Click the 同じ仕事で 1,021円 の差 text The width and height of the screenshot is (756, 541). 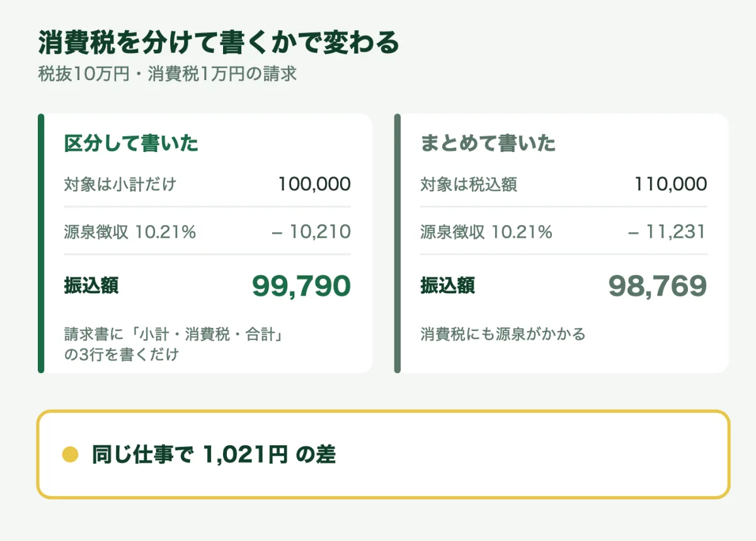click(x=214, y=455)
